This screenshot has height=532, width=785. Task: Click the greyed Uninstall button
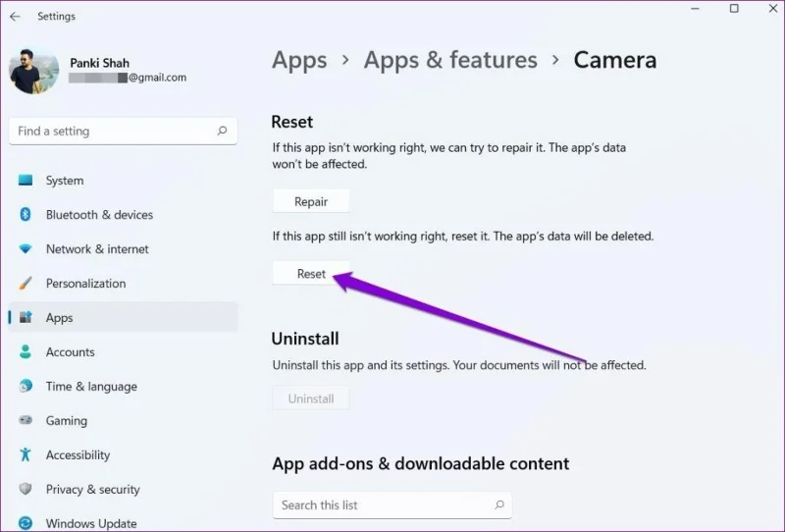(311, 399)
